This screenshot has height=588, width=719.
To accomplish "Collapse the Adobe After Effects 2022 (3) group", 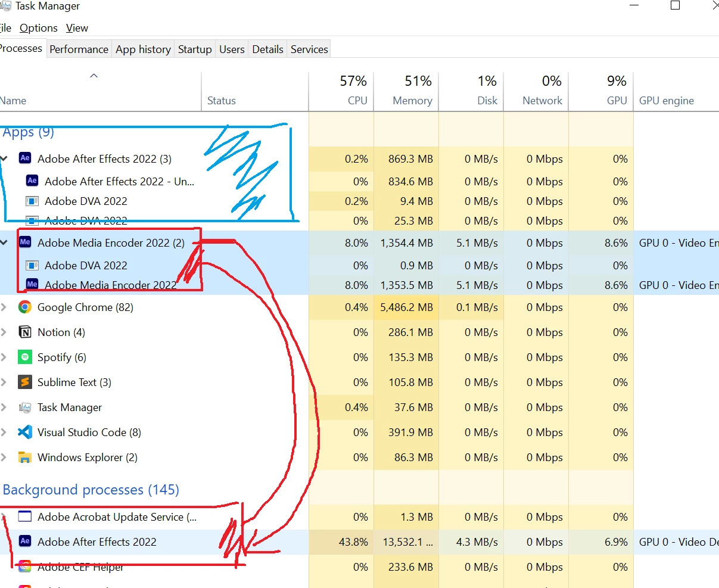I will (4, 158).
